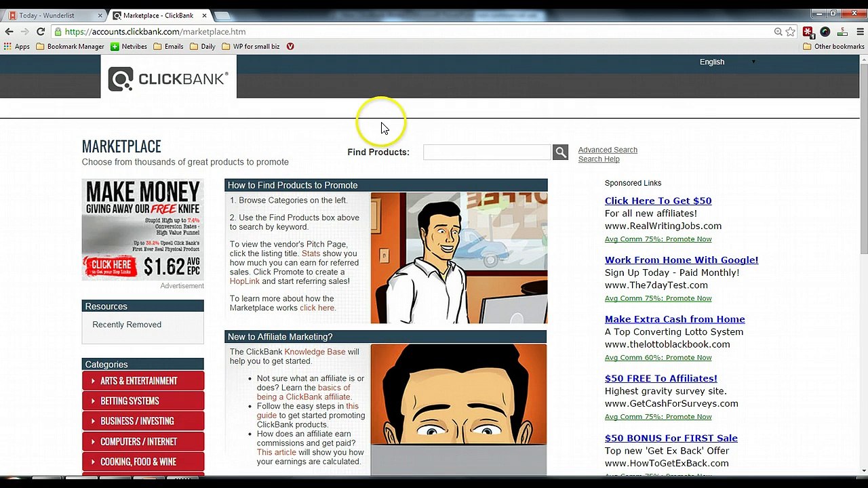Open the Apps shortcut in bookmarks bar

point(16,47)
